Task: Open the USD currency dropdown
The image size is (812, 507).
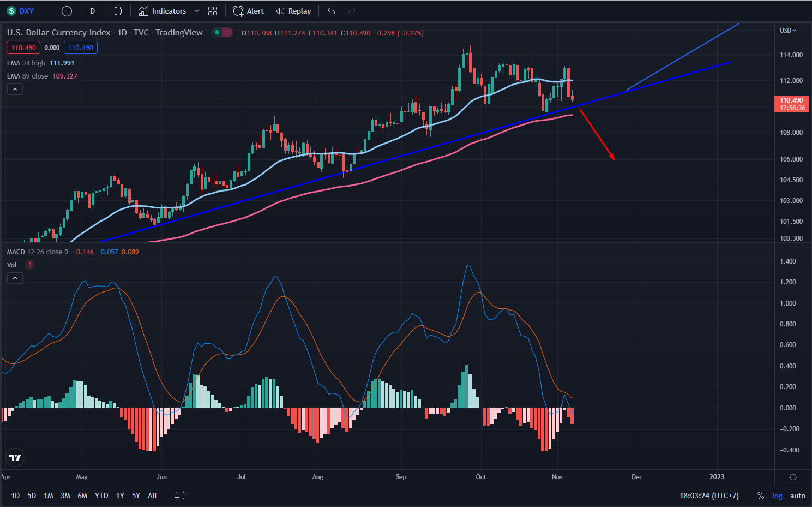Action: [787, 31]
